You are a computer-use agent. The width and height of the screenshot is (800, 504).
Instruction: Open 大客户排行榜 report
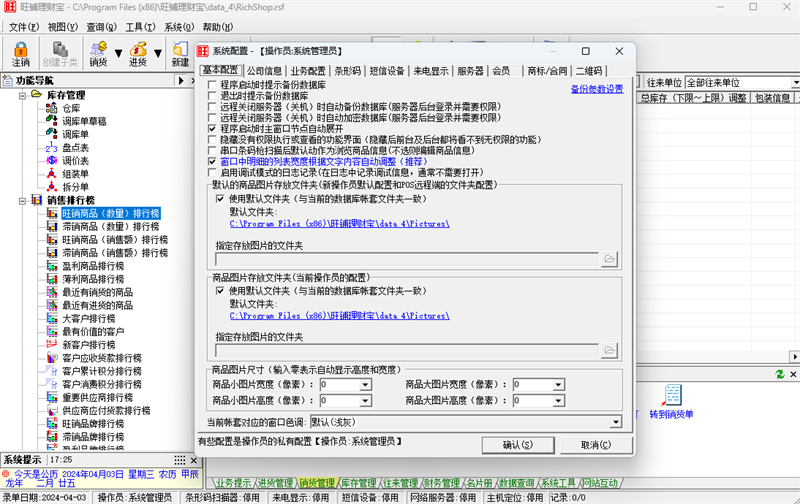(x=89, y=319)
